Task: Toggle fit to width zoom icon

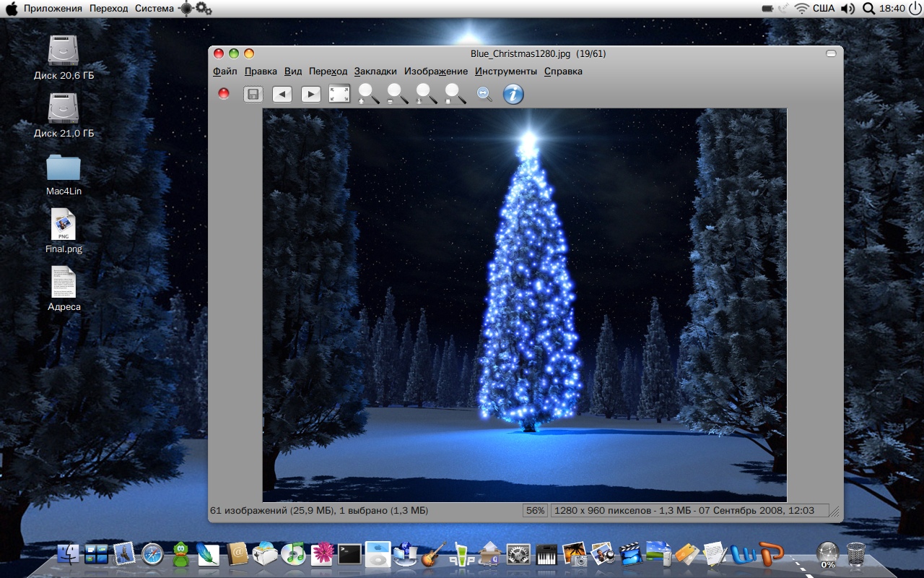Action: 484,94
